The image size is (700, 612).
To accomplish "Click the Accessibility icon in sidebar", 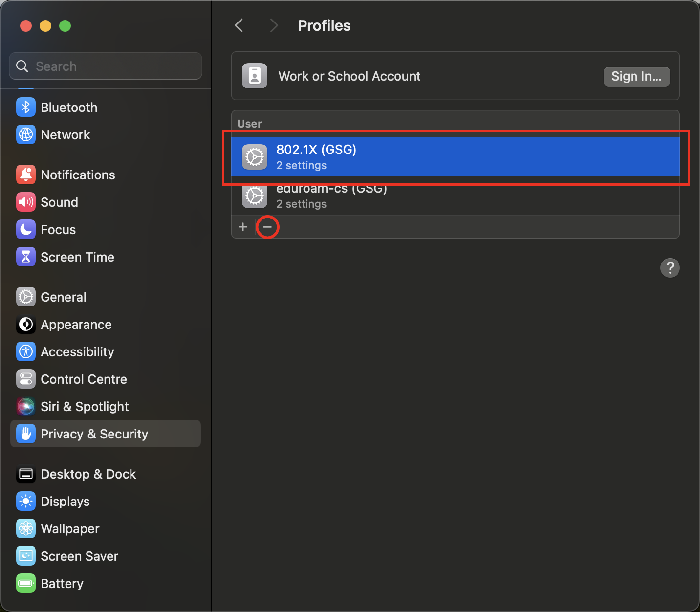I will pyautogui.click(x=25, y=352).
